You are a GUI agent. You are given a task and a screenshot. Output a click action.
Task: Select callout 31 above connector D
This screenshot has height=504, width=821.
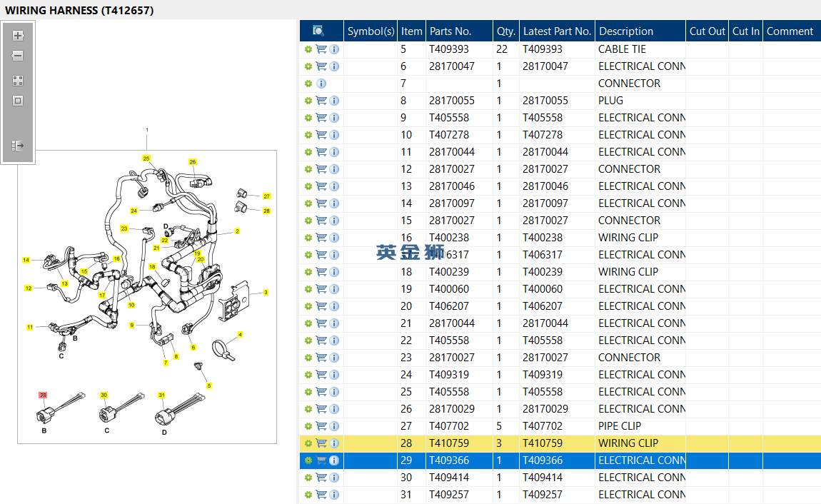161,395
